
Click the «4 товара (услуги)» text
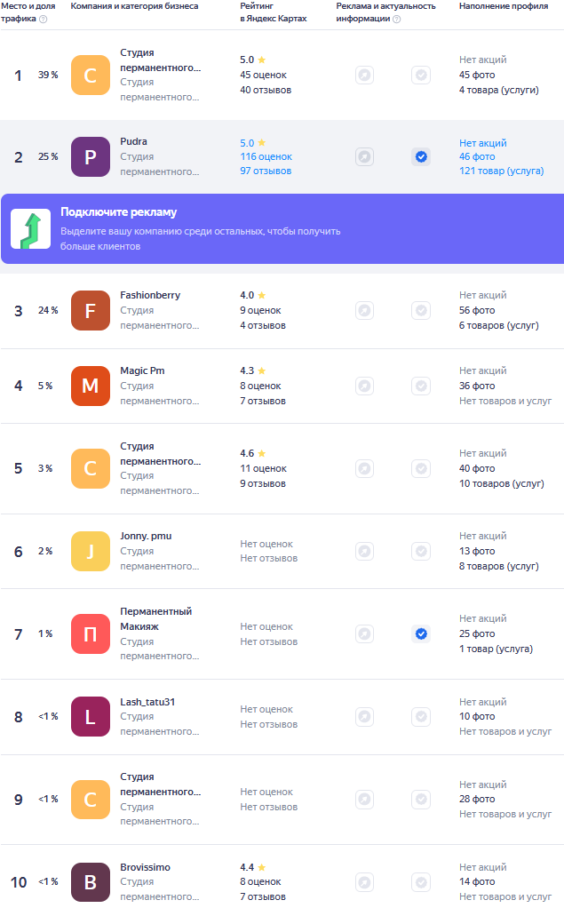[498, 90]
